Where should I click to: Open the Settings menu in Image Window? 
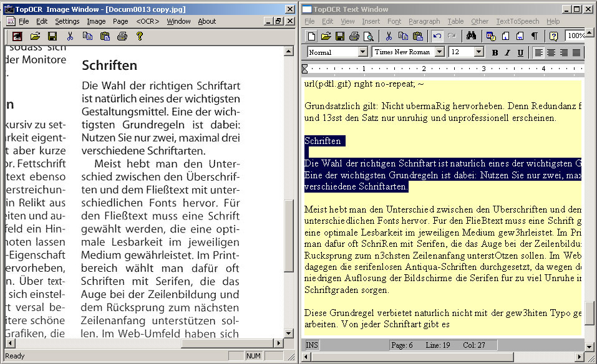coord(67,21)
